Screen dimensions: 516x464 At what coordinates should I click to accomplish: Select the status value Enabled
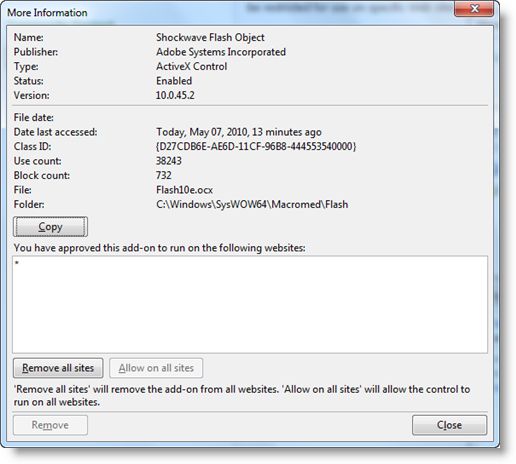(174, 81)
